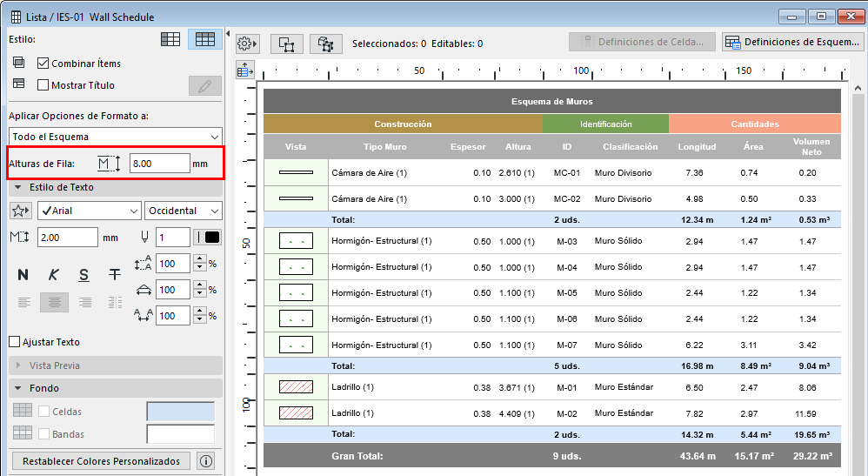Image resolution: width=868 pixels, height=476 pixels.
Task: Click the Ladrillo wall preview for M-02
Action: [297, 412]
